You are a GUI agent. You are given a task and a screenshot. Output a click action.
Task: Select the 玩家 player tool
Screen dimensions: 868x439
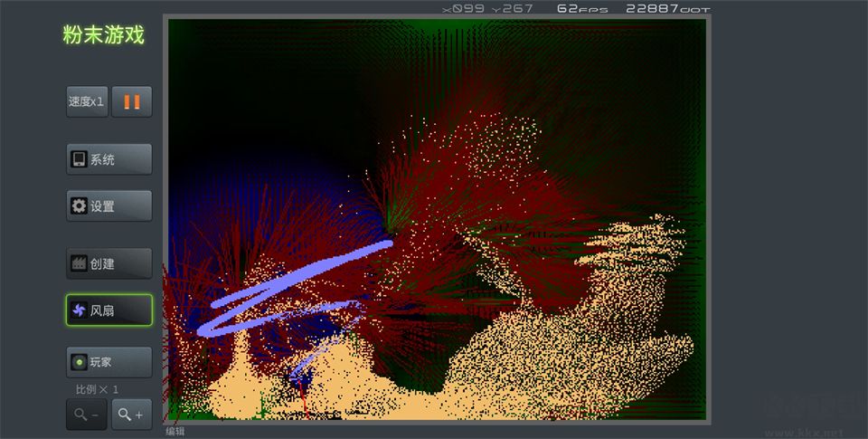(x=108, y=362)
